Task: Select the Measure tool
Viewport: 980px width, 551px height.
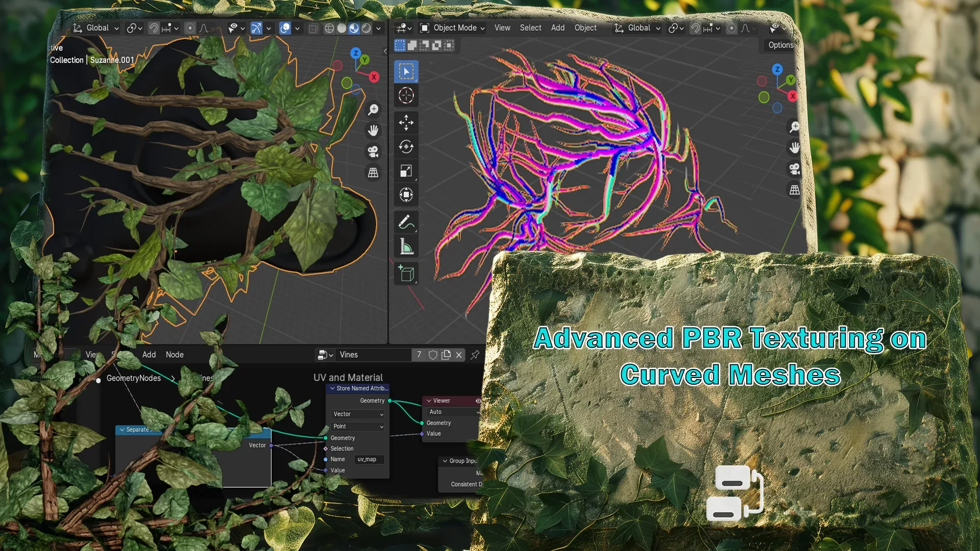Action: tap(406, 246)
